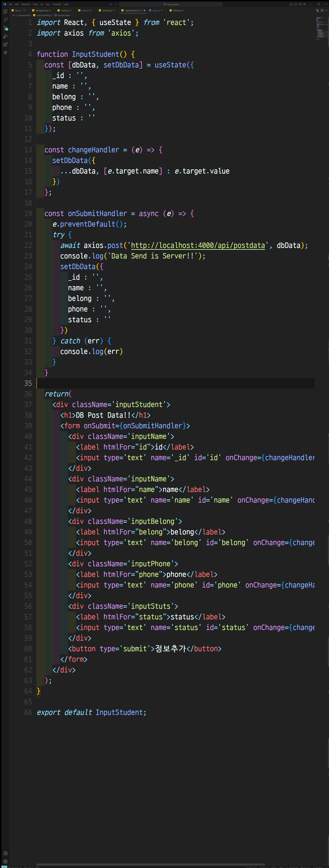Click 'DB Post Data!!' heading text
329x868 pixels.
tap(103, 415)
